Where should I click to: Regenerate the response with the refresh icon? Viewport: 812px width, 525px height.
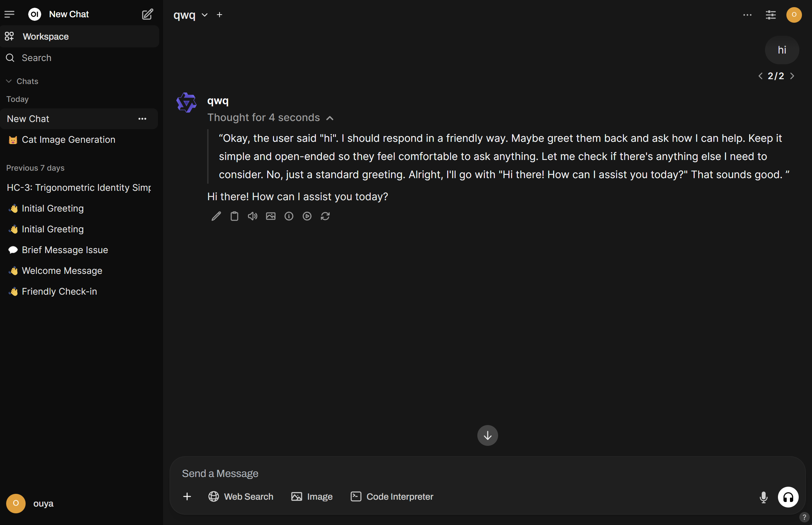tap(325, 216)
